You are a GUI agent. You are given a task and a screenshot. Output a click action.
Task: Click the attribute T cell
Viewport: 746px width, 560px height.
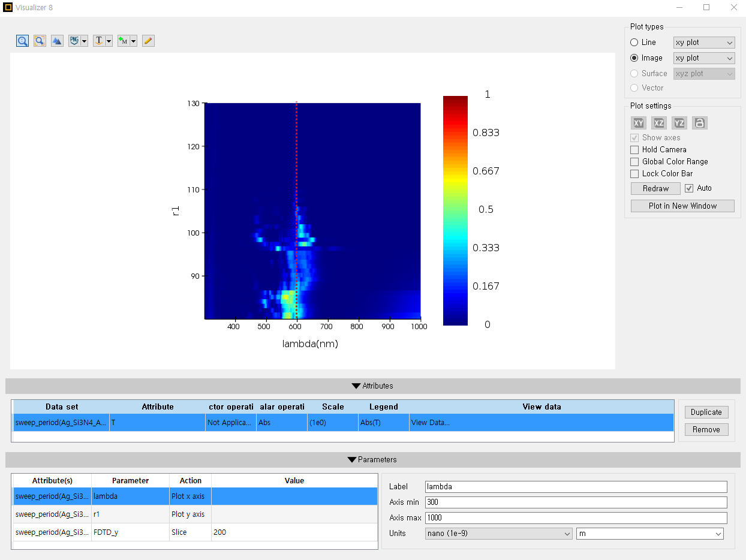(158, 422)
